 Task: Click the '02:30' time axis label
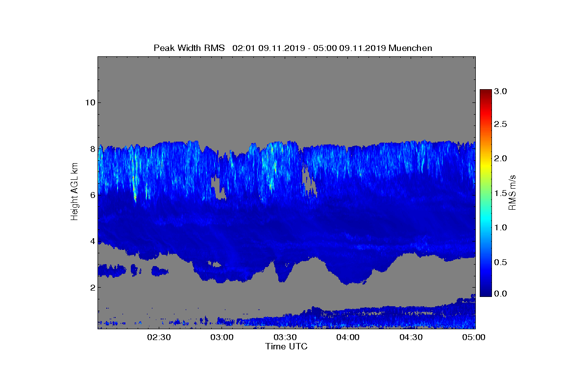click(159, 338)
